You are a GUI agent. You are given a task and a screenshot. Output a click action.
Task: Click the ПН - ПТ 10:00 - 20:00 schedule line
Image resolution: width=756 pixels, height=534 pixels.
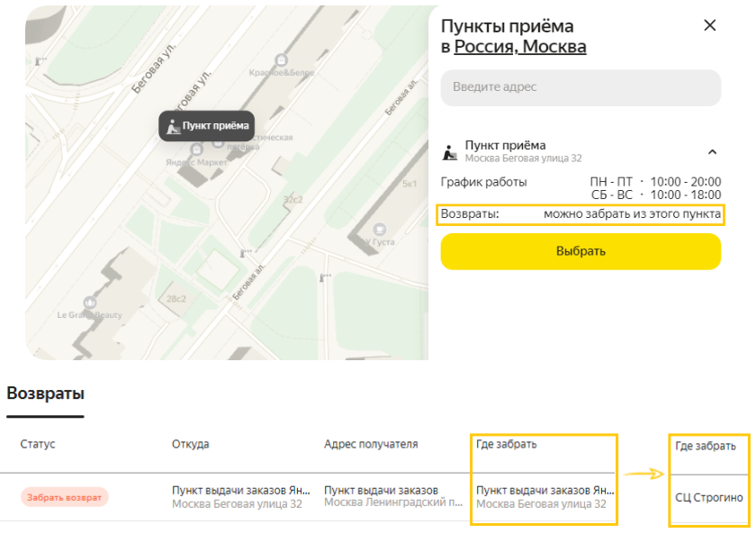click(655, 182)
